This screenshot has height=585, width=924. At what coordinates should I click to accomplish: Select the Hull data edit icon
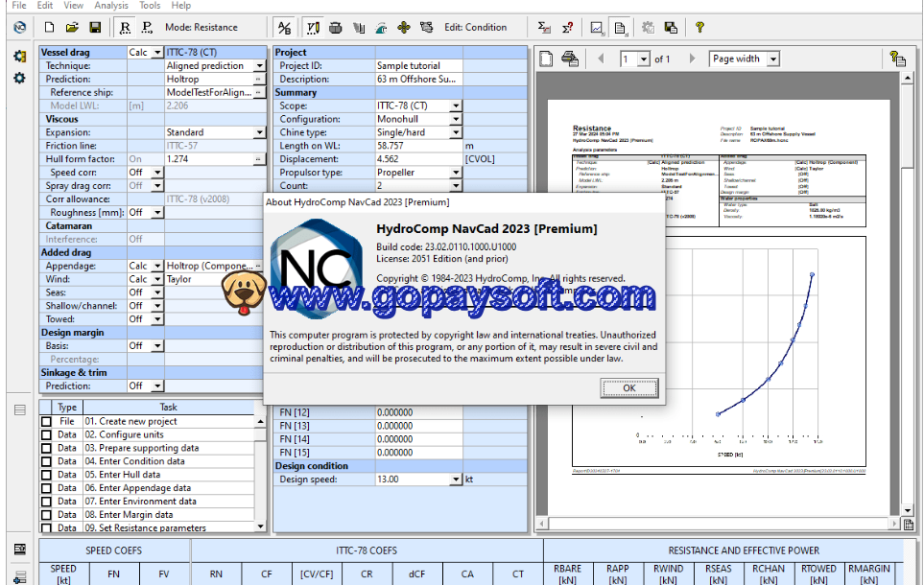tap(336, 27)
